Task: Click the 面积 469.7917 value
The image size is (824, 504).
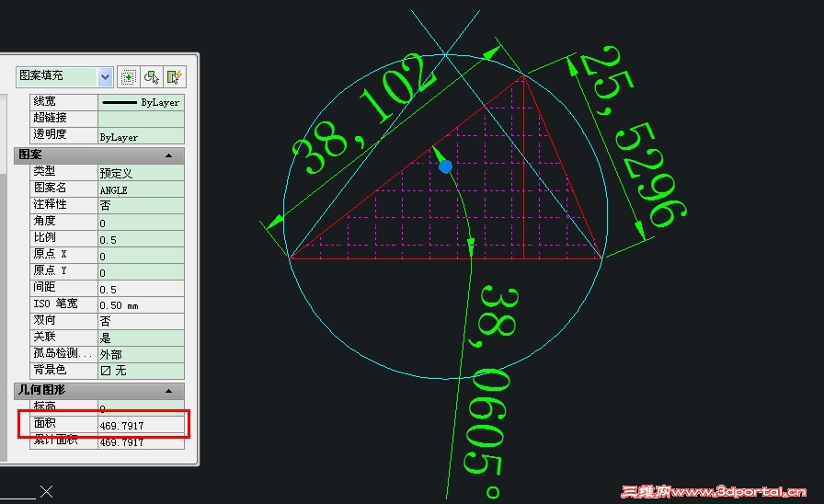Action: (x=141, y=425)
